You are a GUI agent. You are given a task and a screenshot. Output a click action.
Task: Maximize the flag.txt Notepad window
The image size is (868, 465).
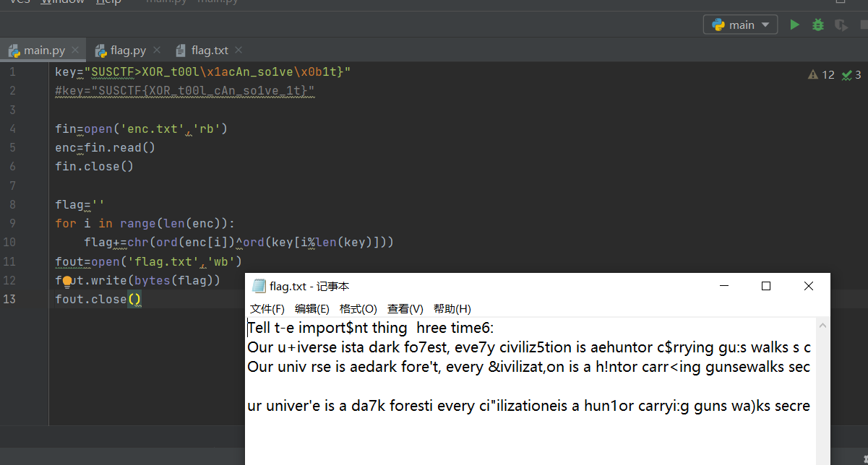[x=766, y=286]
